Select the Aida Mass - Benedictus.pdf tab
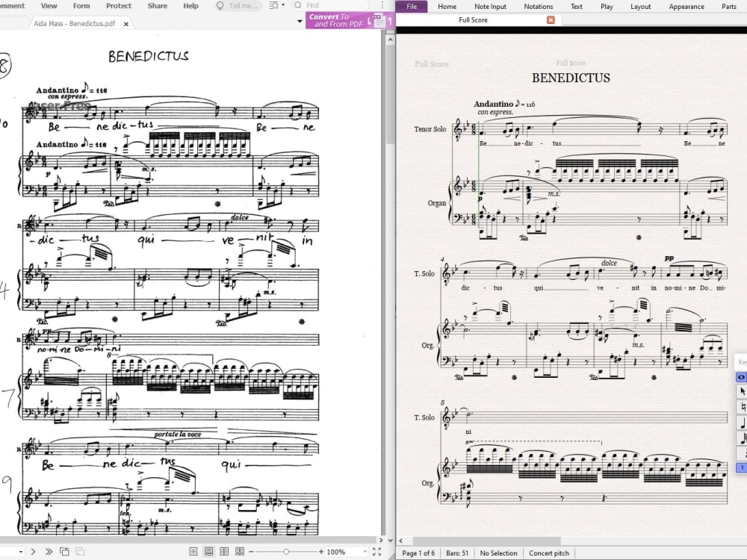747x560 pixels. [x=74, y=23]
